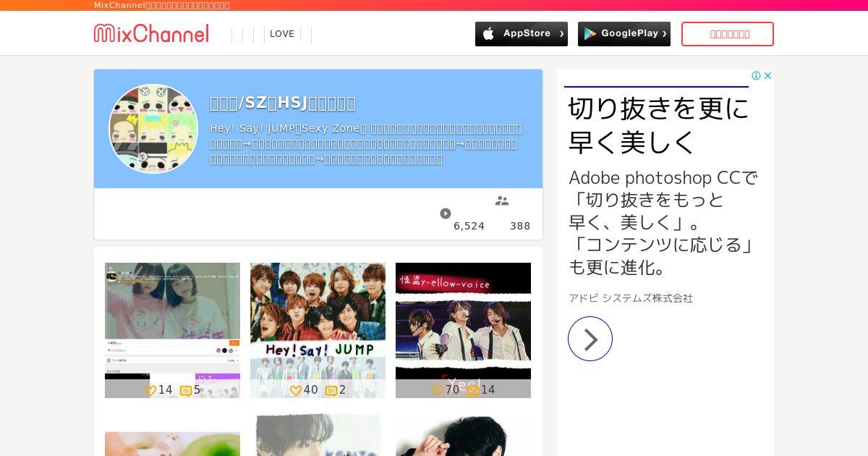Click comment icon with 5 comments
The height and width of the screenshot is (456, 868).
[185, 391]
